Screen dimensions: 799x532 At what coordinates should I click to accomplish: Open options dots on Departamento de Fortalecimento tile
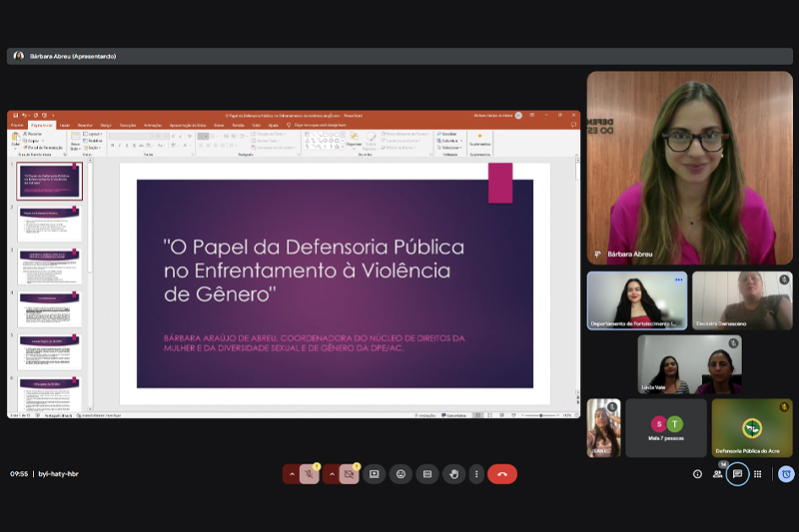tap(679, 280)
